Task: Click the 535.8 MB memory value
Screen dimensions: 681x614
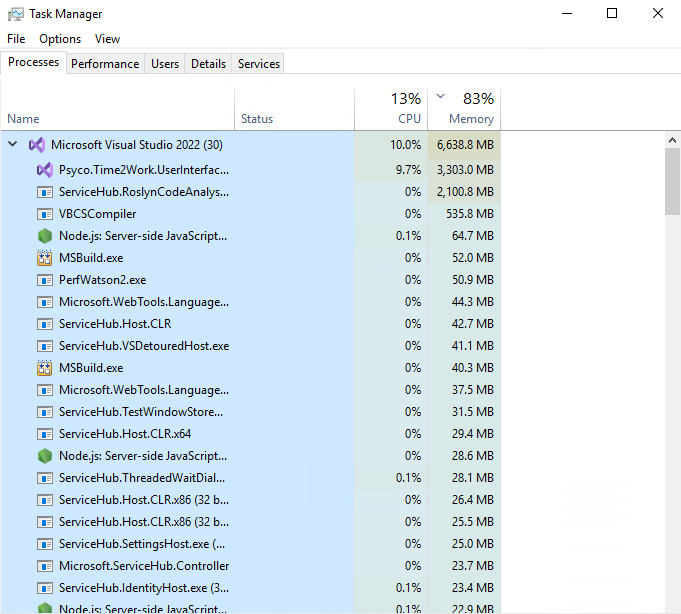Action: pos(470,214)
